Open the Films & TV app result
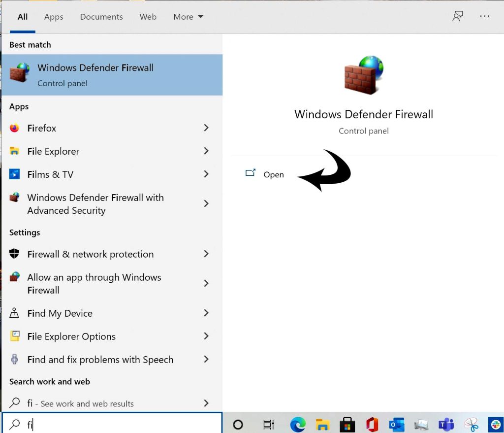 click(112, 174)
